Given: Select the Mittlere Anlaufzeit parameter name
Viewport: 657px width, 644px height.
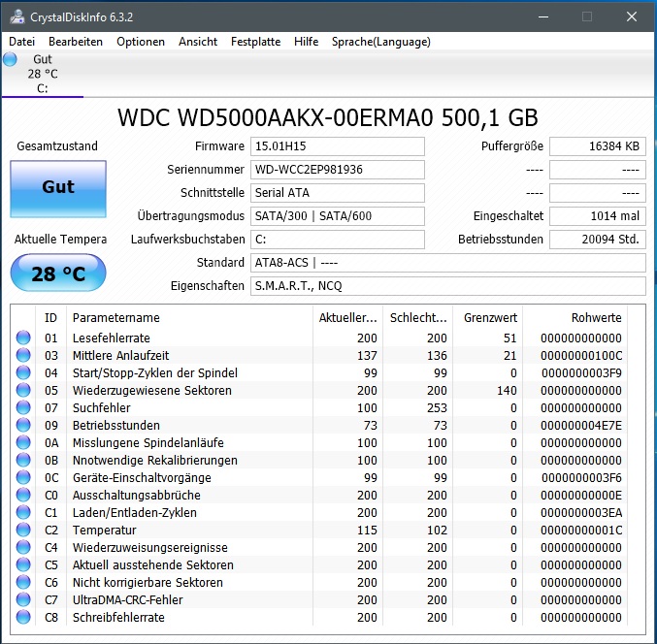Looking at the screenshot, I should [x=120, y=356].
